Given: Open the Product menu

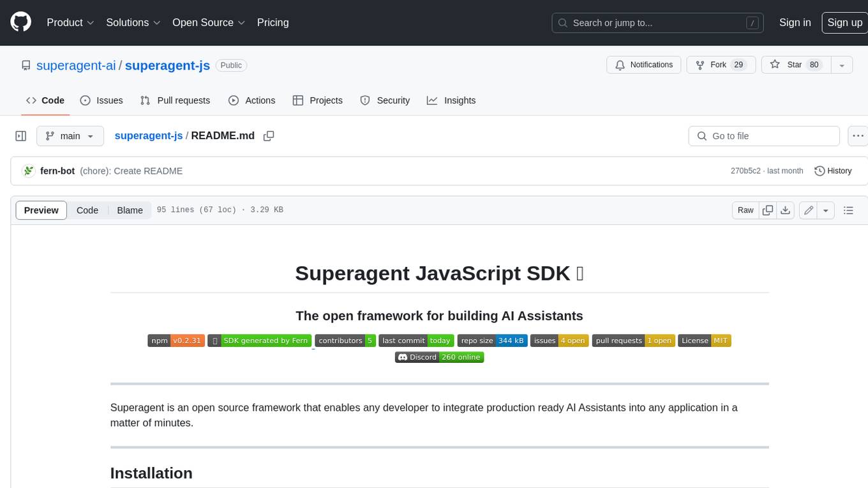Looking at the screenshot, I should coord(70,22).
